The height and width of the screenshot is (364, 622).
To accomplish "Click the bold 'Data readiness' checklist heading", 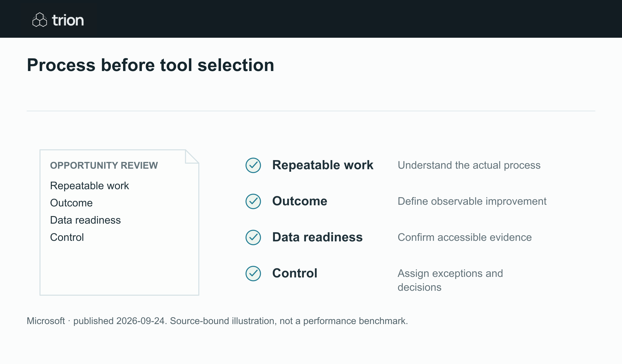I will pyautogui.click(x=317, y=237).
